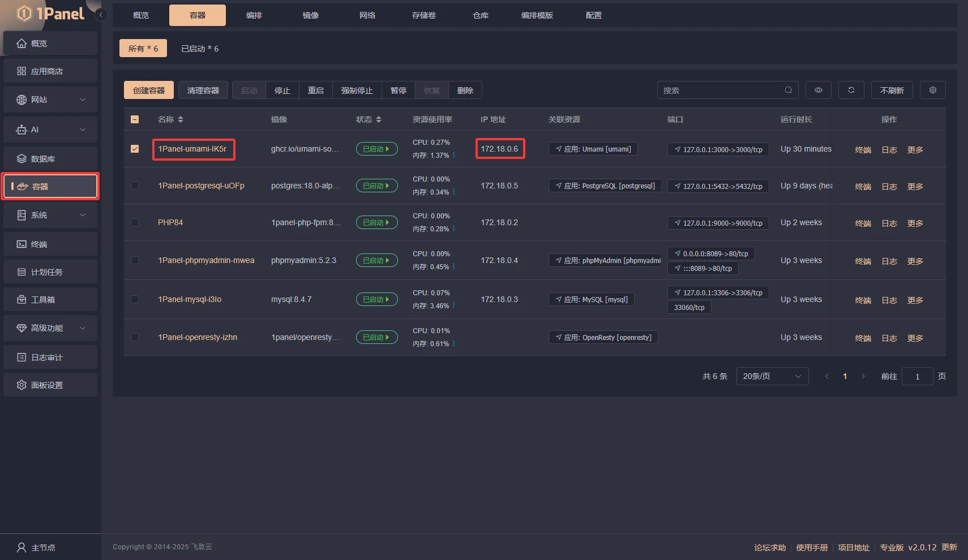Toggle the eye visibility button
Viewport: 968px width, 560px height.
click(x=818, y=91)
